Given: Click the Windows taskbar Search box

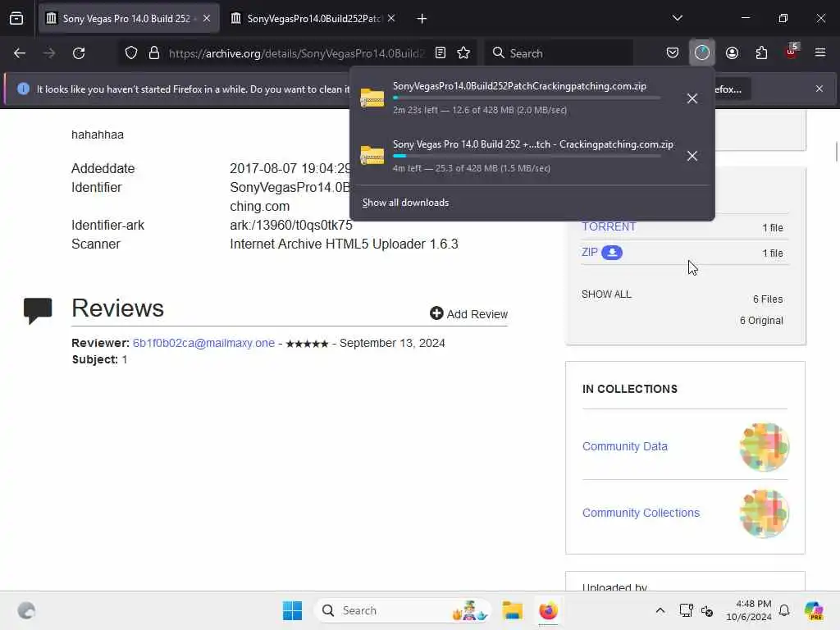Looking at the screenshot, I should click(403, 610).
